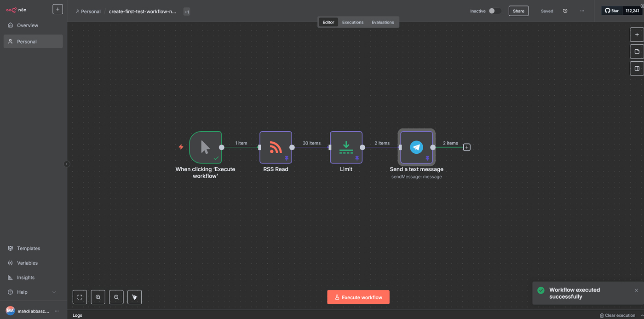Open workflow history clock icon
644x319 pixels.
click(x=565, y=11)
